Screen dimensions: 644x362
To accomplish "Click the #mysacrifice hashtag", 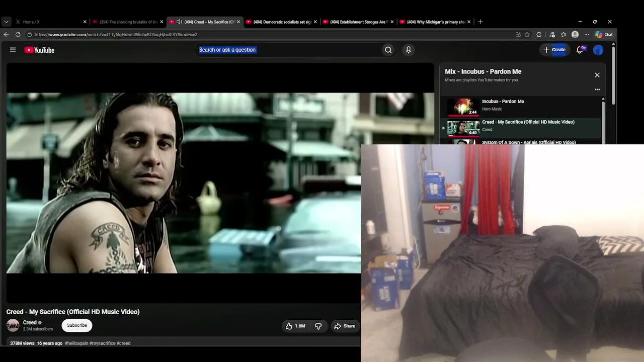I will click(103, 343).
